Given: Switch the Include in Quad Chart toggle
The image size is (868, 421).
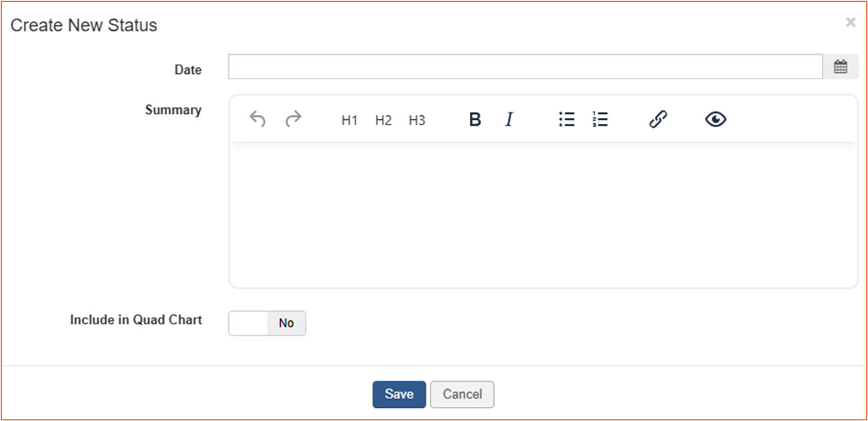Looking at the screenshot, I should [x=267, y=323].
